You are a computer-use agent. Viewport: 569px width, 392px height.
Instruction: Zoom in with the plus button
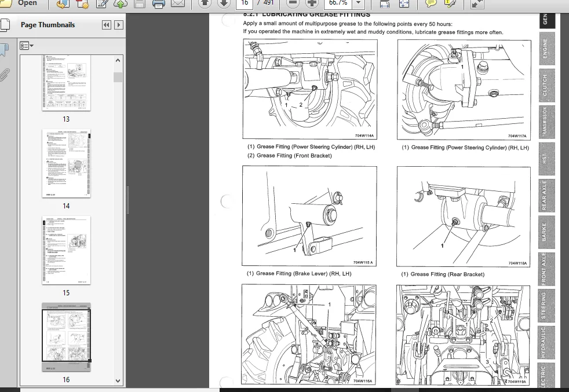(311, 3)
